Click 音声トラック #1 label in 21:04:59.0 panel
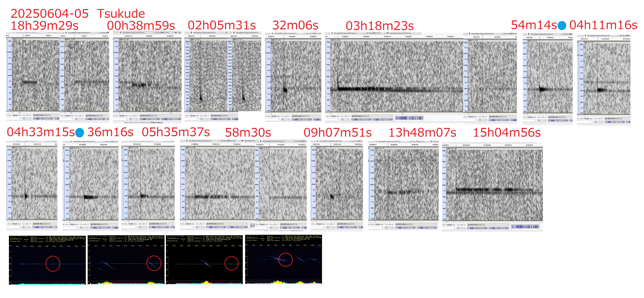 coord(451,149)
